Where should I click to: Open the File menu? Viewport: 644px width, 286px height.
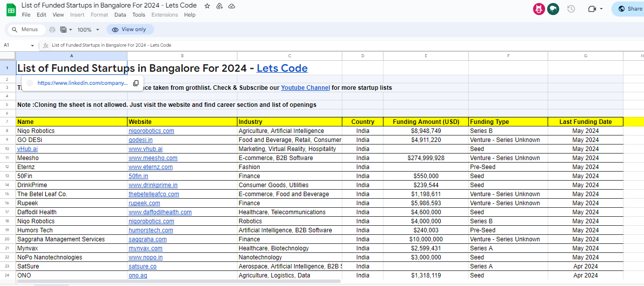(x=26, y=15)
